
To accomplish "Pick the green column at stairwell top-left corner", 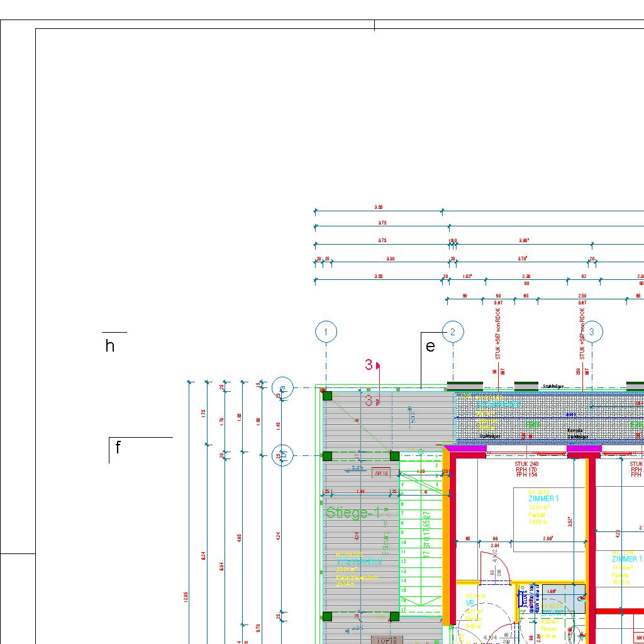I will pos(327,395).
